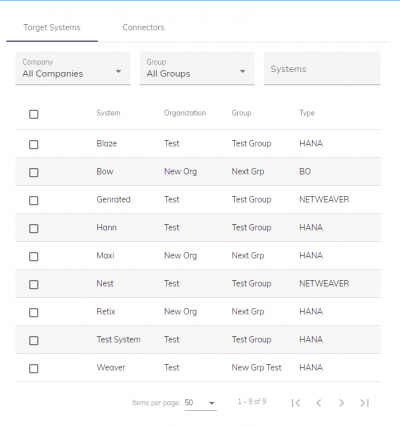Viewport: 400px width, 427px height.
Task: Check the box for Blaze system
Action: click(34, 144)
